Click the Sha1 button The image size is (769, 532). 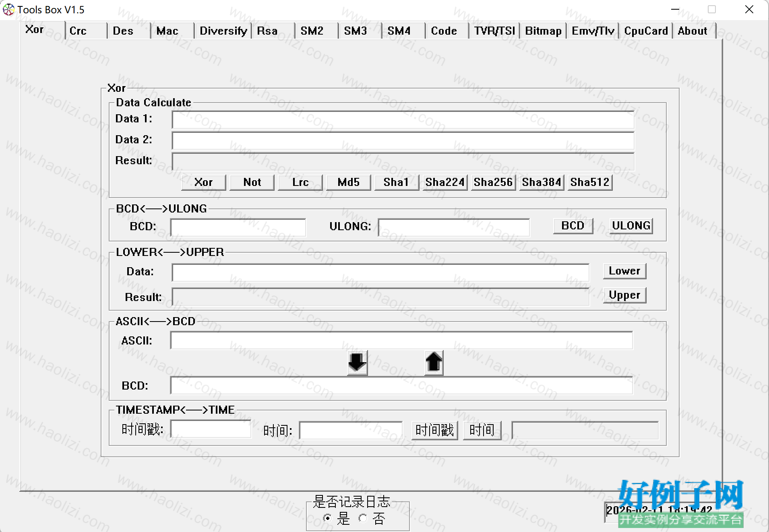[397, 182]
